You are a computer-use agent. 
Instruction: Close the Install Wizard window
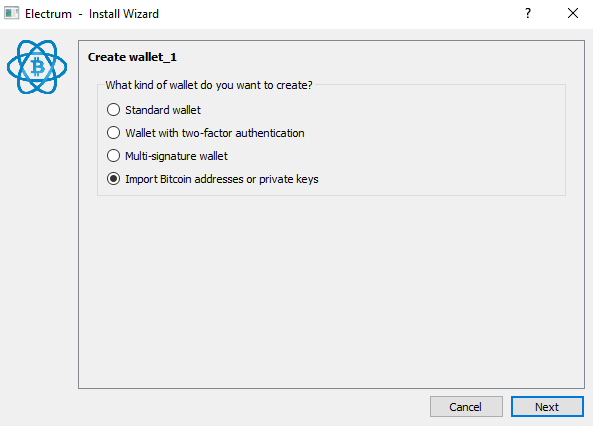[x=573, y=14]
